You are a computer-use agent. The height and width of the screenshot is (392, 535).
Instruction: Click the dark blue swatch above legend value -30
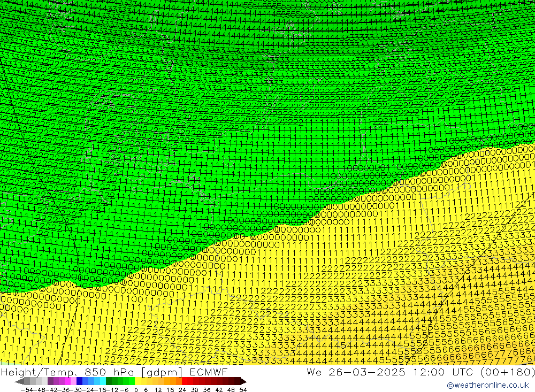(x=80, y=381)
